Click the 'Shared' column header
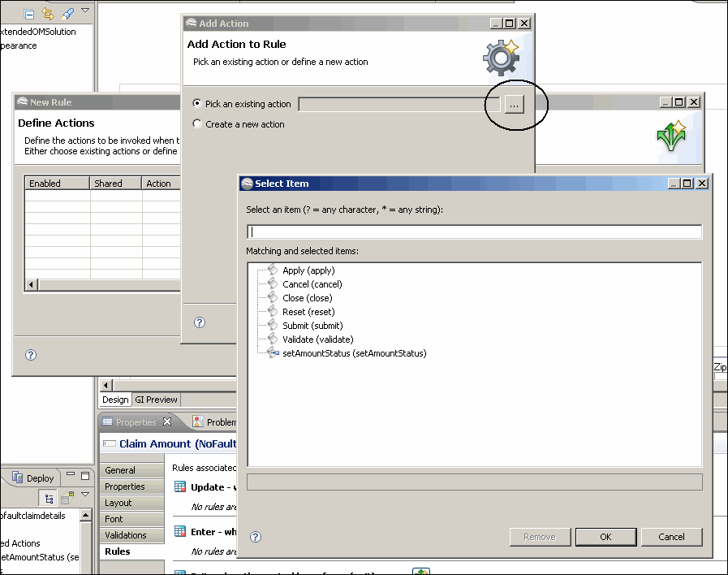Viewport: 728px width, 575px height. click(115, 183)
